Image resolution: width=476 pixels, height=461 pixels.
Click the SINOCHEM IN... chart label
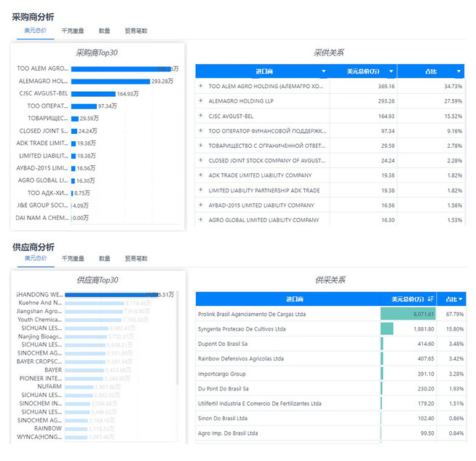click(41, 403)
